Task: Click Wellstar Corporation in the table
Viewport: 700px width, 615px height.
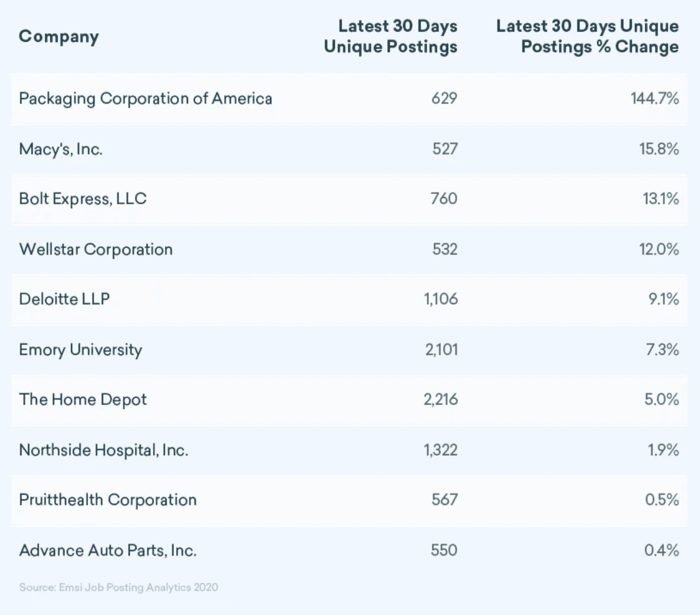Action: [x=96, y=249]
